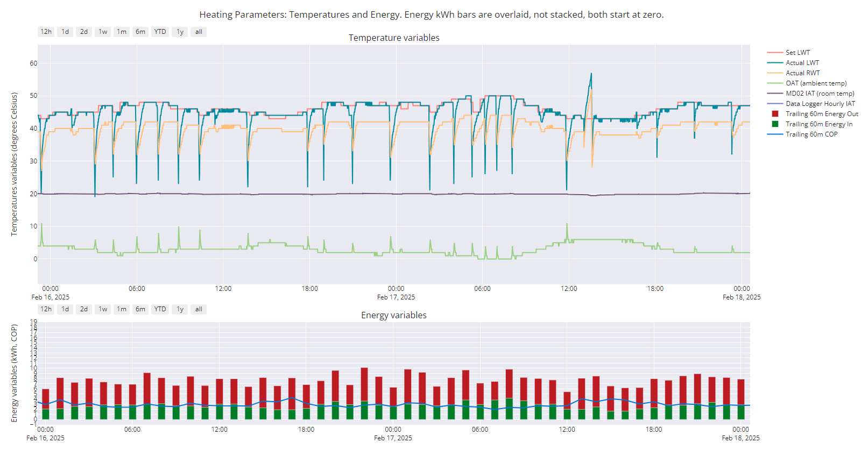This screenshot has width=868, height=450.
Task: Select 12h range on temperature chart
Action: pyautogui.click(x=46, y=32)
